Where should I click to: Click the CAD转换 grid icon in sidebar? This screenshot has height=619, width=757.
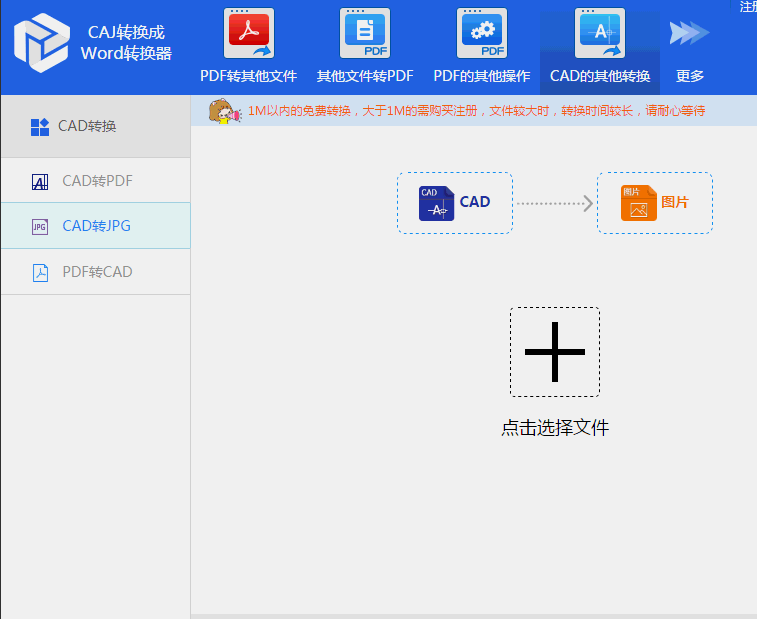(x=40, y=127)
